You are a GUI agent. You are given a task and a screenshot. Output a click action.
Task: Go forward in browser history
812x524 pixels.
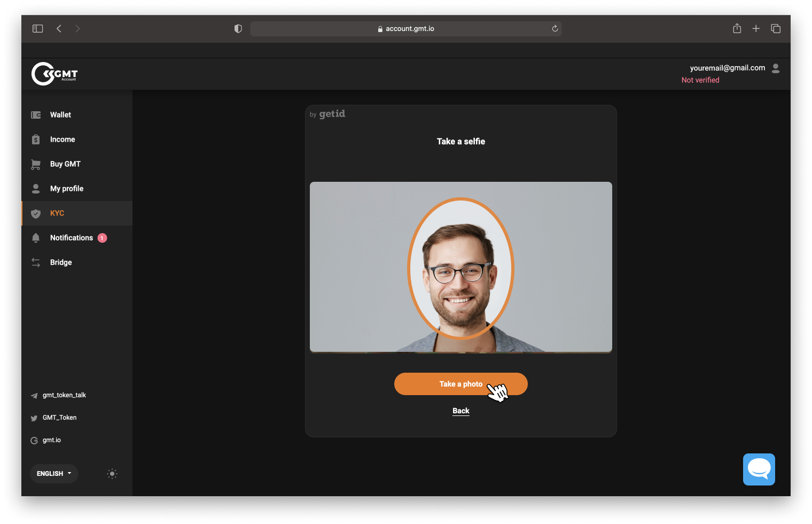tap(77, 29)
